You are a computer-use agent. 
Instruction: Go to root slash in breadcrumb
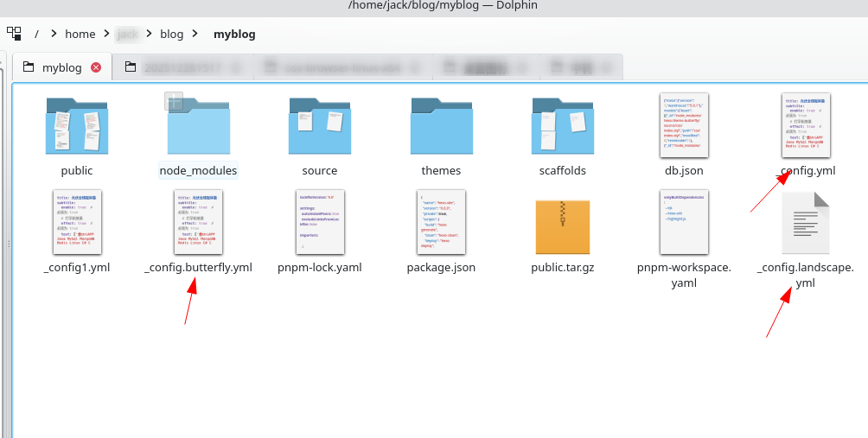point(36,35)
